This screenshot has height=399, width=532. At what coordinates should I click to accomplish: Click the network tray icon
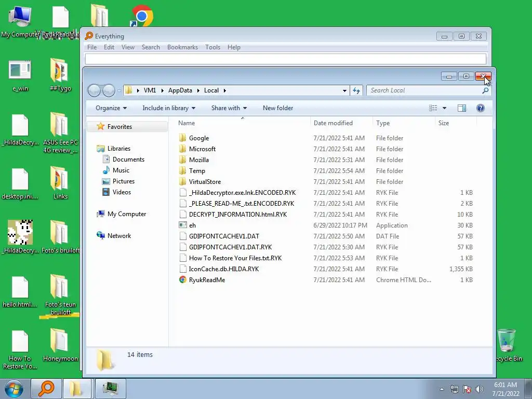click(454, 389)
